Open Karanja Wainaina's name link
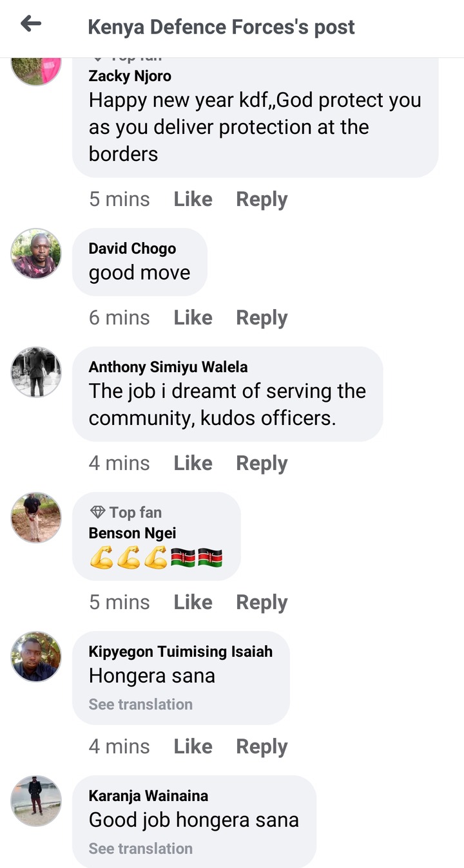This screenshot has width=464, height=868. click(x=148, y=796)
